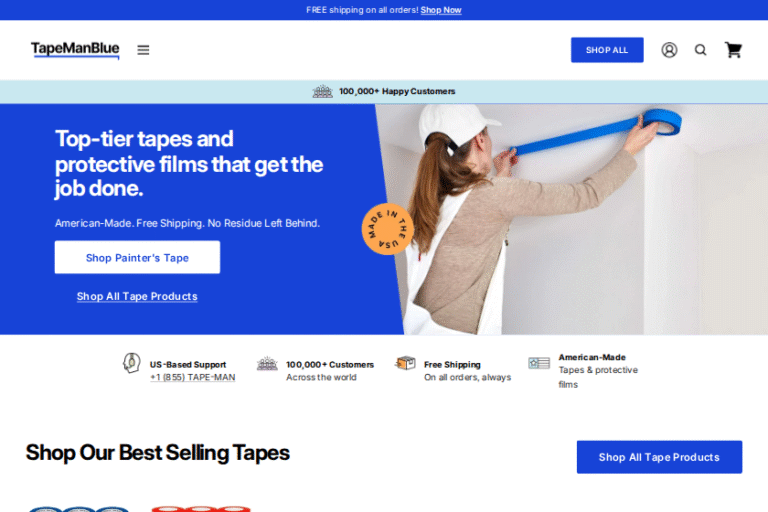Click the Free Shipping box icon
The image size is (768, 512).
click(405, 364)
